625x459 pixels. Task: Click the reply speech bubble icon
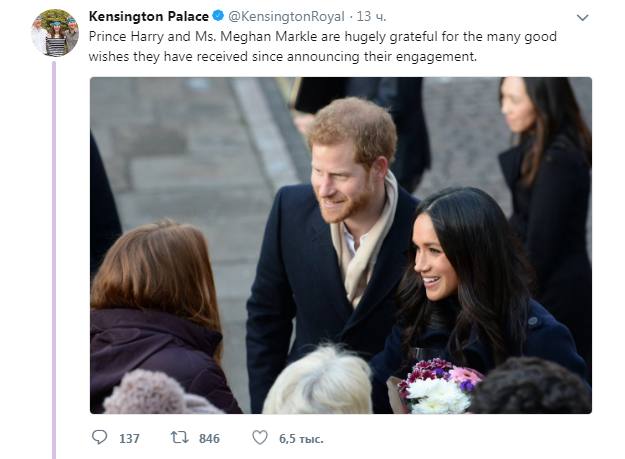(99, 438)
